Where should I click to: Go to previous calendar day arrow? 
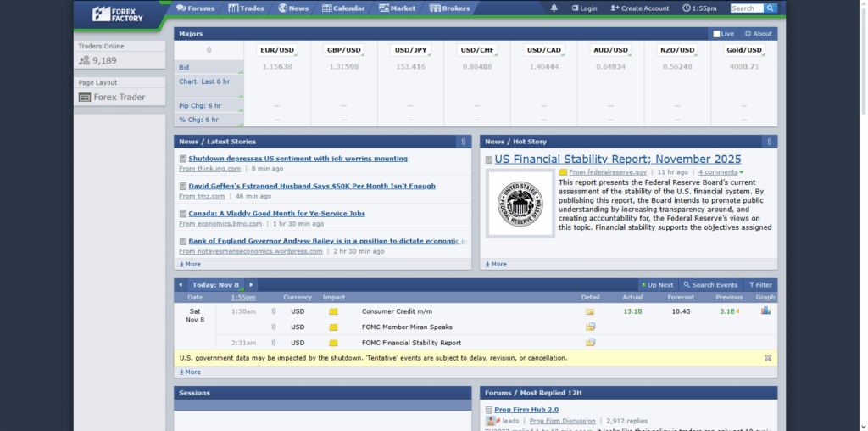(181, 285)
